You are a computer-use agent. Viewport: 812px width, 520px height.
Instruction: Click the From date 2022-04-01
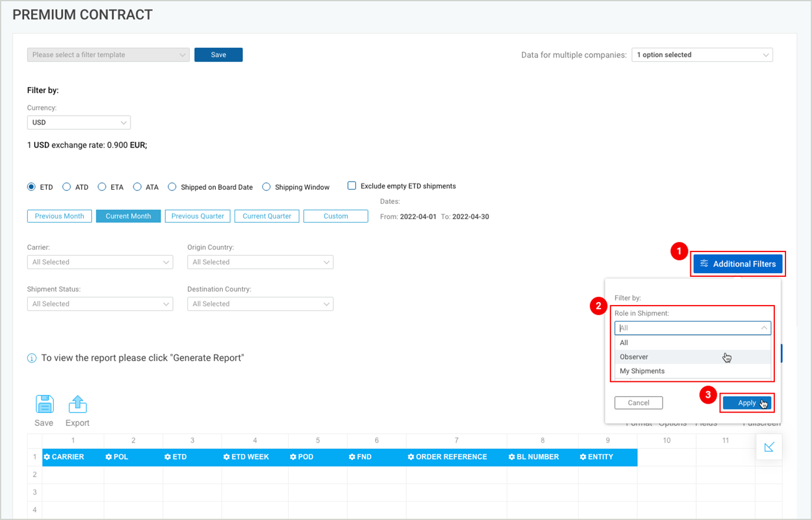click(x=418, y=217)
